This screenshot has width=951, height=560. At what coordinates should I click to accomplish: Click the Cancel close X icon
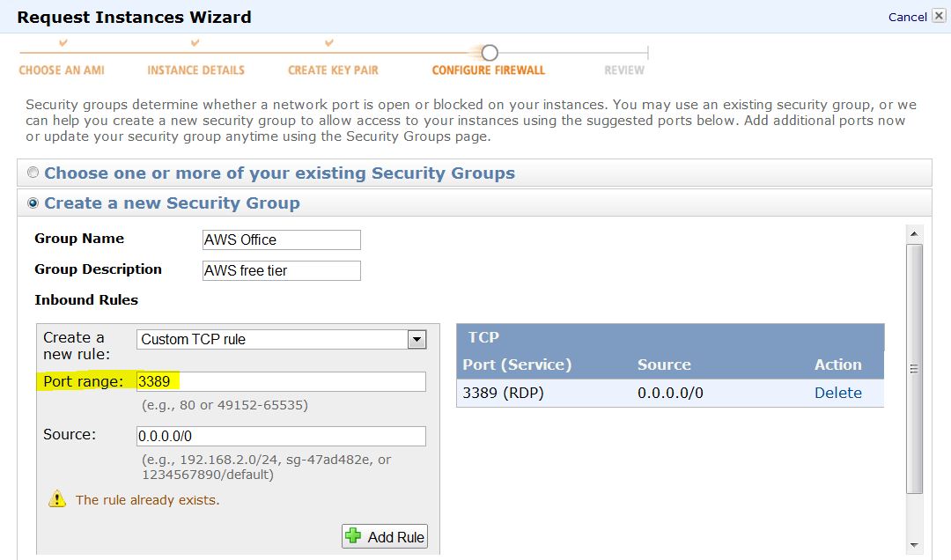939,17
